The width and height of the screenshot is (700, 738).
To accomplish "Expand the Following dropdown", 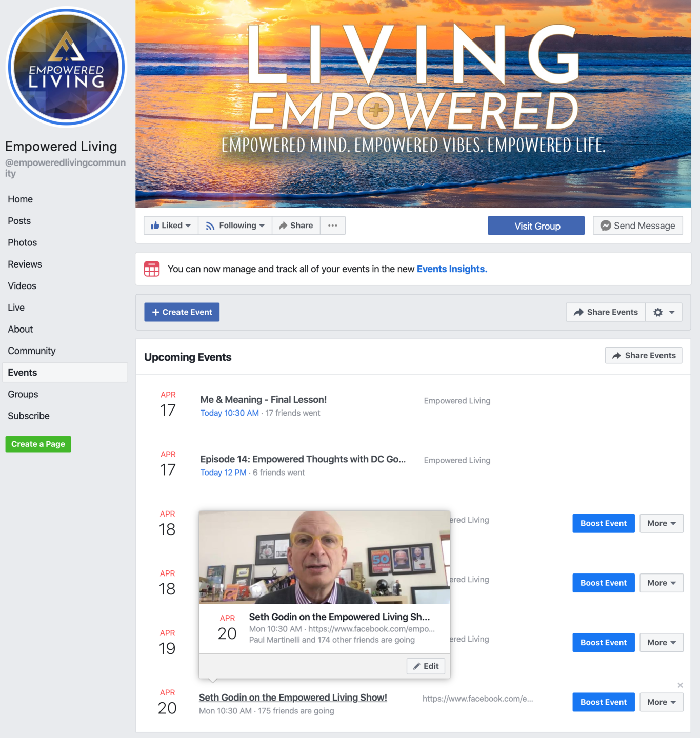I will click(x=235, y=225).
